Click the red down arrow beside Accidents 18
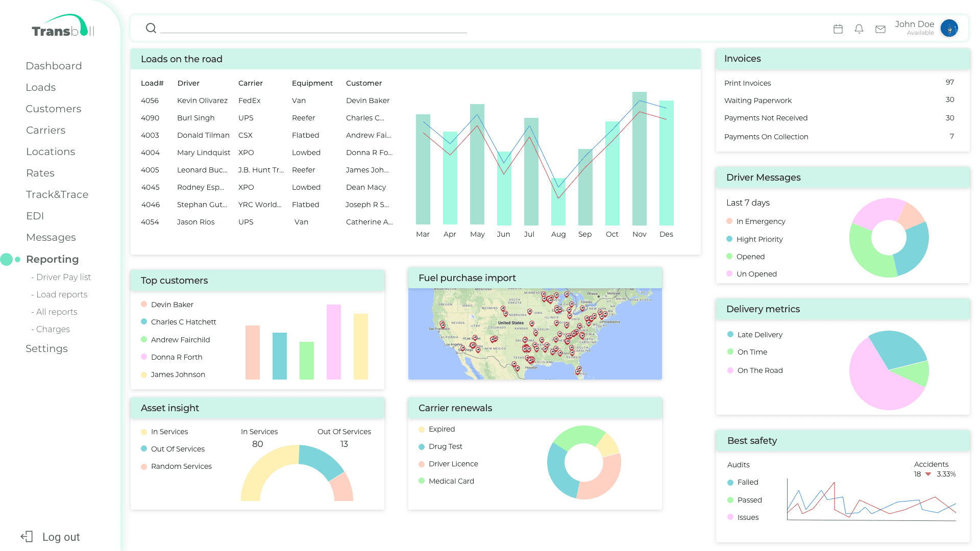 point(928,474)
